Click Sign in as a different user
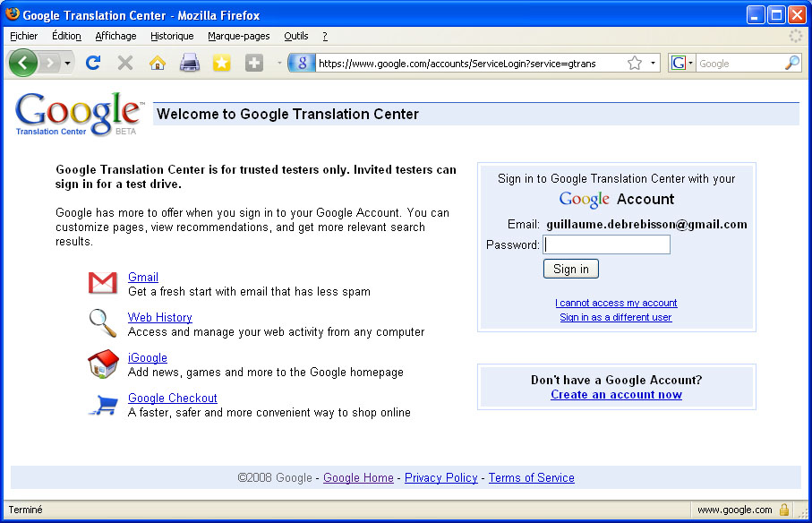 pos(616,317)
